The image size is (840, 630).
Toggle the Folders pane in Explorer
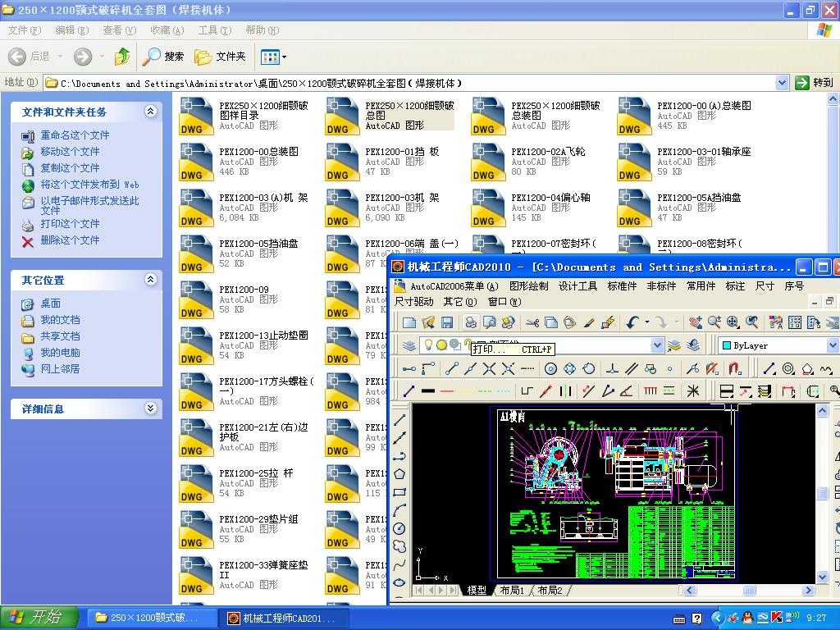click(x=220, y=57)
